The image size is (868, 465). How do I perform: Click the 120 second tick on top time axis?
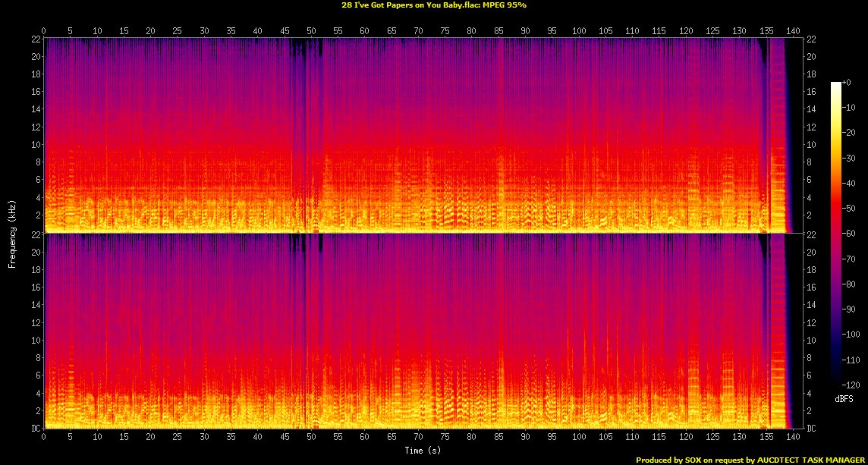pos(686,30)
